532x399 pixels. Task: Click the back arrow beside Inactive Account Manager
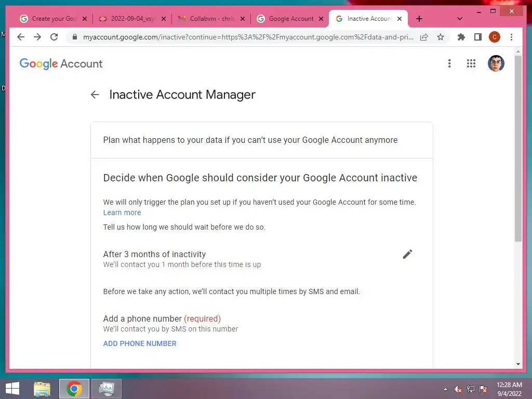click(95, 95)
